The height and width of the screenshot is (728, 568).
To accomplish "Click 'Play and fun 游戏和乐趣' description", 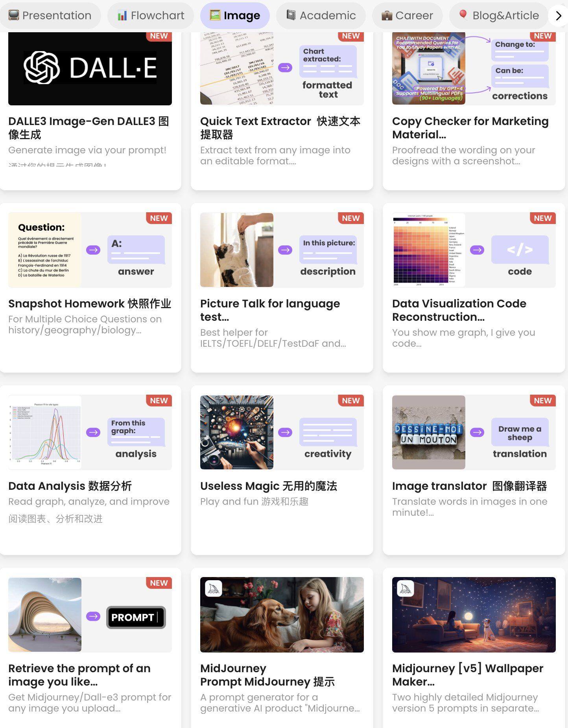I will tap(254, 502).
